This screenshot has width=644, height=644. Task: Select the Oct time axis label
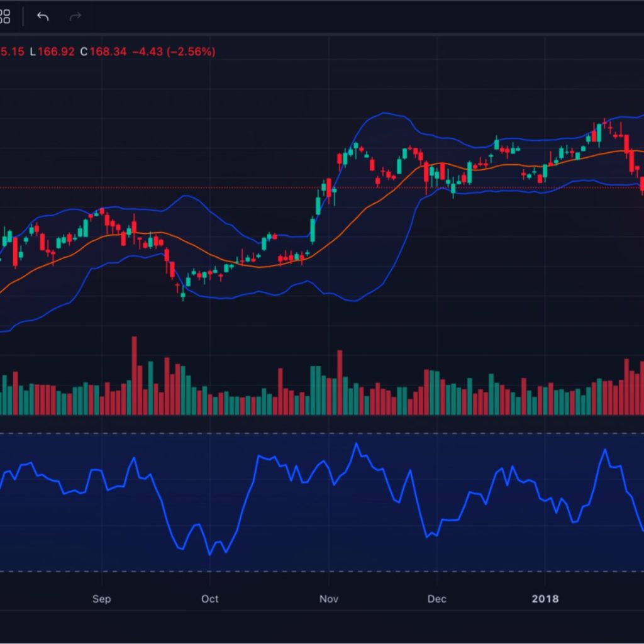pyautogui.click(x=209, y=599)
